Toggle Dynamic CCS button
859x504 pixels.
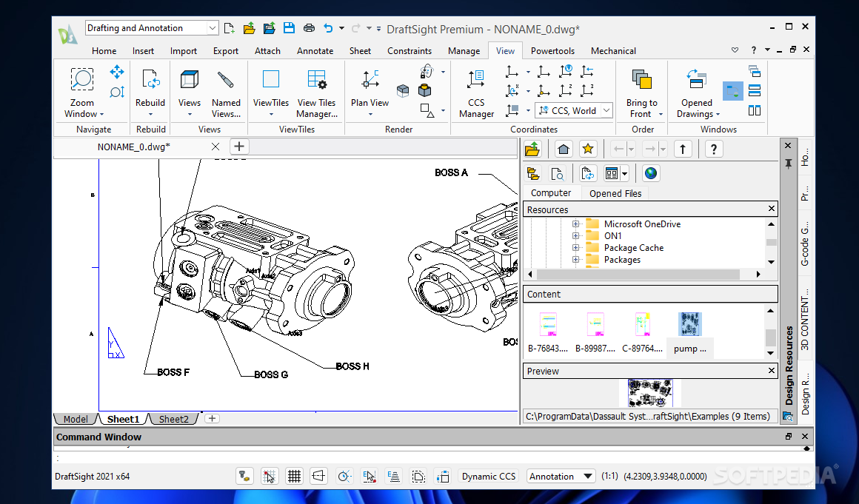[x=489, y=476]
